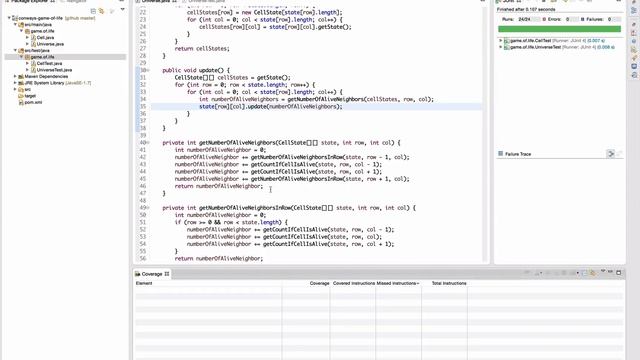
Task: Collapse the src/test/java source folder
Action: [16, 51]
